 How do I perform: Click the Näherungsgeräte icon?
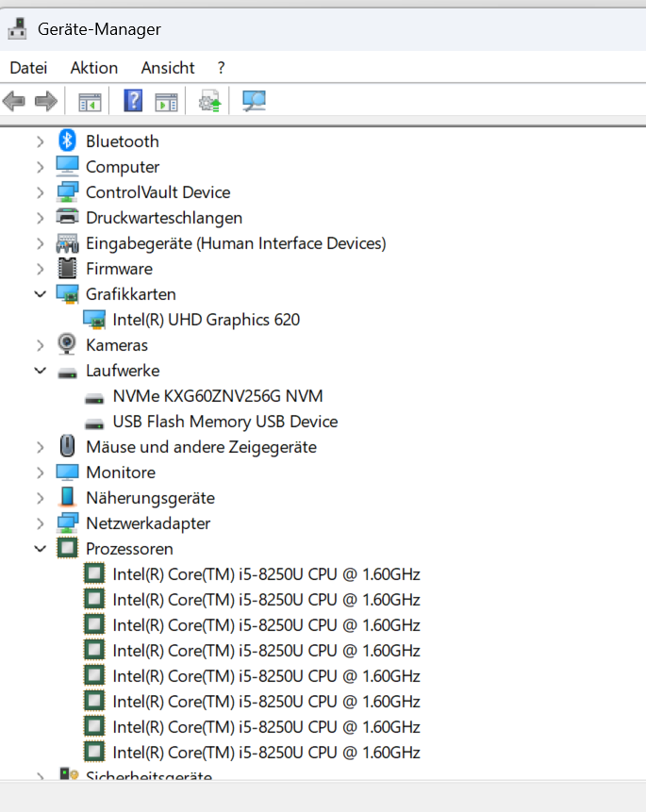67,497
